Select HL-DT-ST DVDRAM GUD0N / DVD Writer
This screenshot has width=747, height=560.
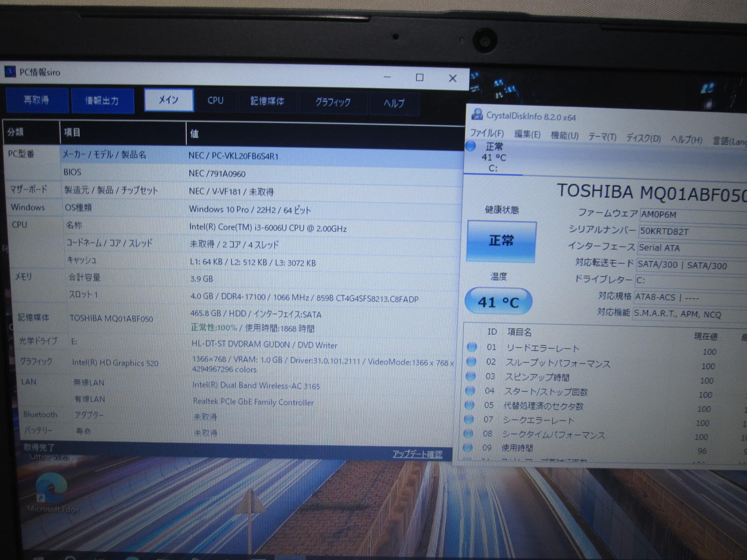click(x=264, y=345)
